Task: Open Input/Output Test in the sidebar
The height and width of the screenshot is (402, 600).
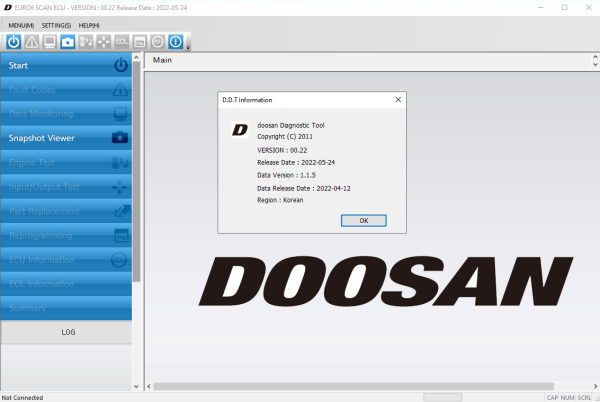Action: (x=66, y=187)
